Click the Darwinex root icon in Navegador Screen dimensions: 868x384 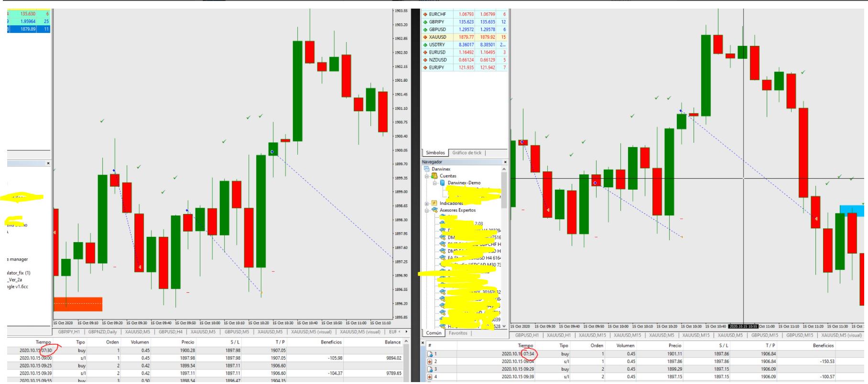[427, 169]
